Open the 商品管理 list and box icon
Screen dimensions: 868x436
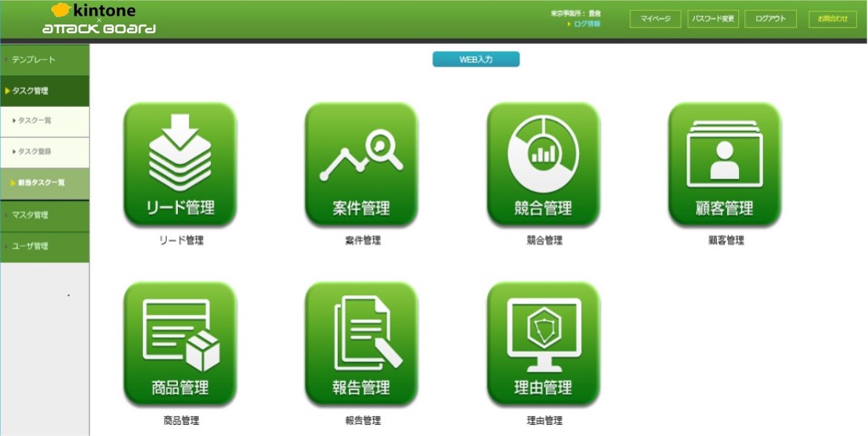click(180, 343)
